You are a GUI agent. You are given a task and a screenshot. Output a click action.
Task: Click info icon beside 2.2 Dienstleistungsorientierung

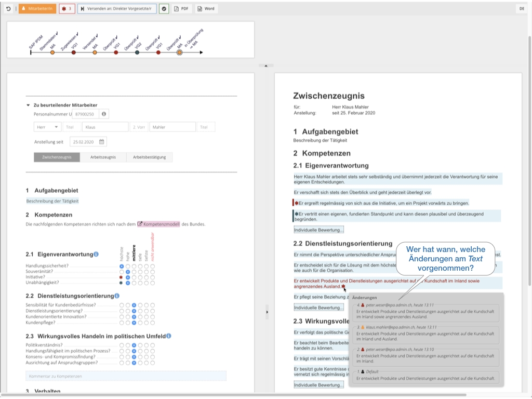(117, 296)
